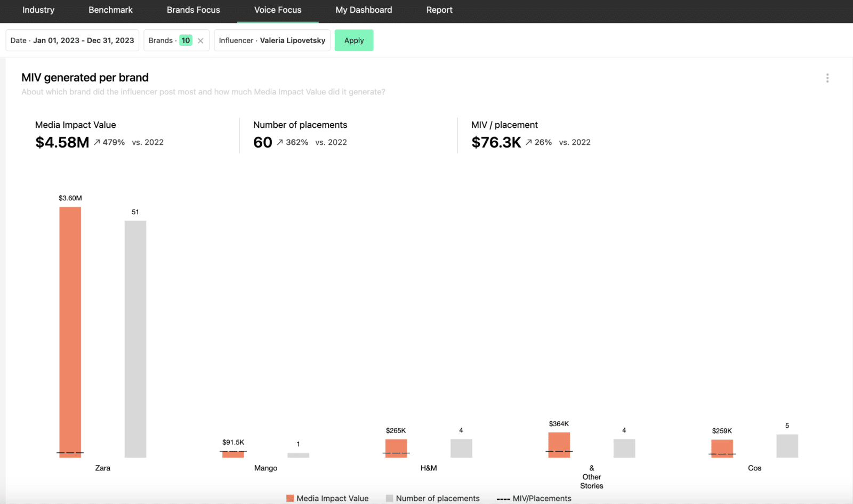
Task: Open the My Dashboard tab
Action: (364, 10)
